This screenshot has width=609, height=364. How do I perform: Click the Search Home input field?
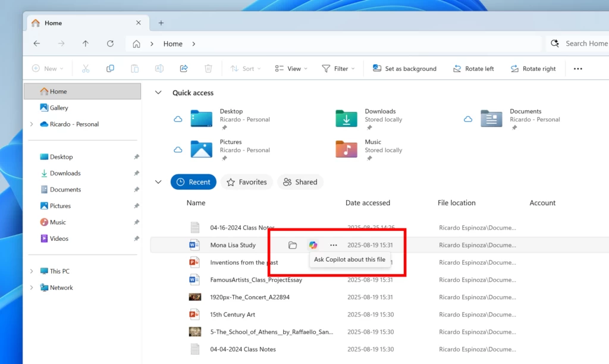[586, 43]
